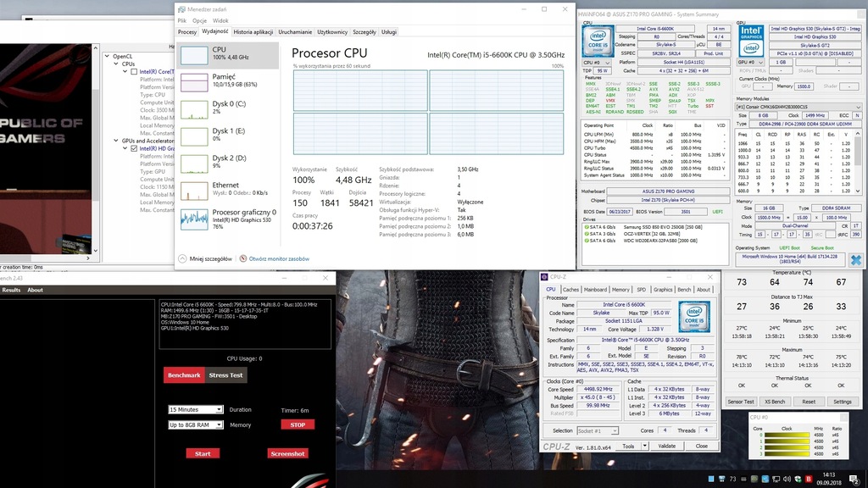Switch to the SPD tab in CPU-Z
The image size is (868, 488).
[x=641, y=290]
